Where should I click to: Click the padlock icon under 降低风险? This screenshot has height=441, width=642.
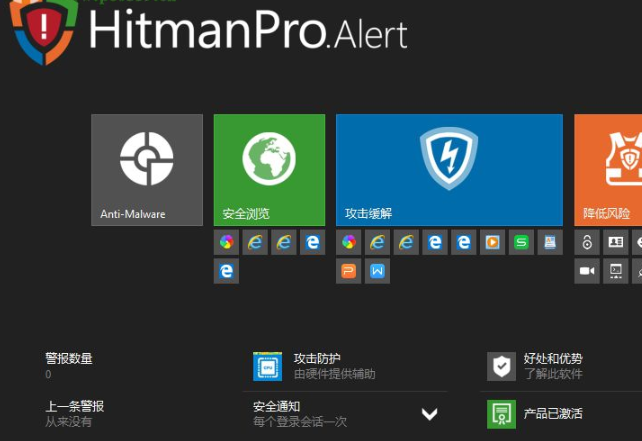pos(587,242)
